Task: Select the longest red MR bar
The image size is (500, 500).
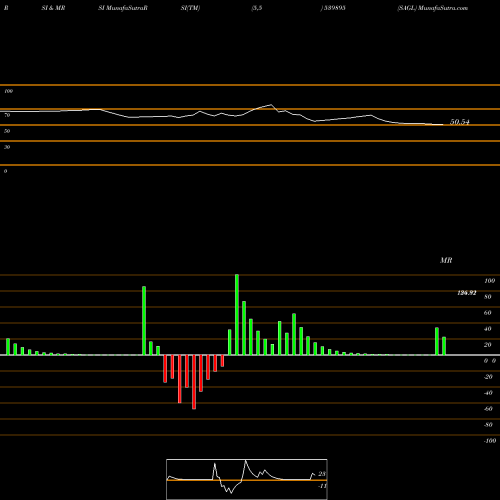Action: [x=194, y=382]
